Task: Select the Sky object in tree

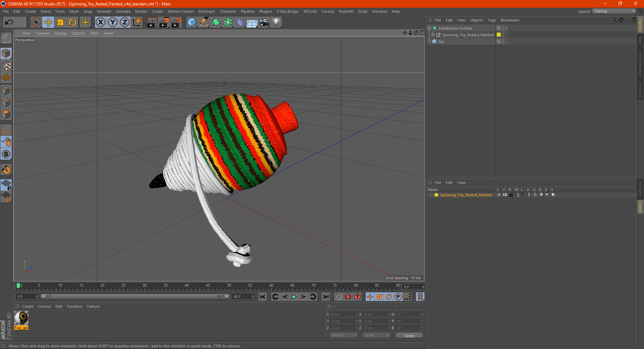Action: [x=441, y=42]
